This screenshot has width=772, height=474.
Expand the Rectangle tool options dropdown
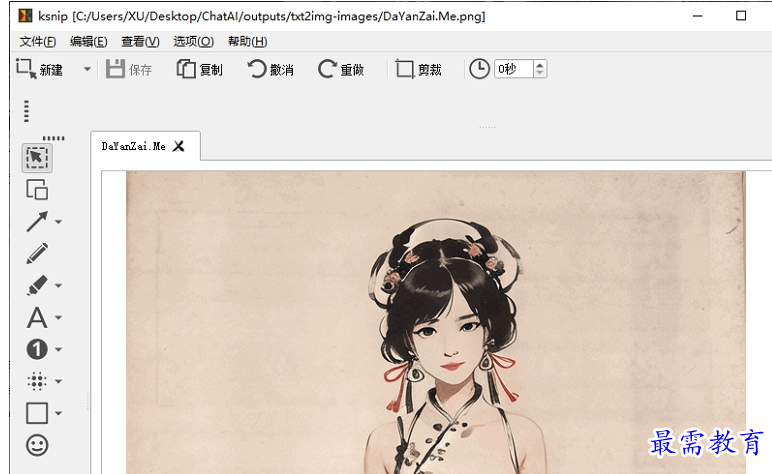(58, 413)
